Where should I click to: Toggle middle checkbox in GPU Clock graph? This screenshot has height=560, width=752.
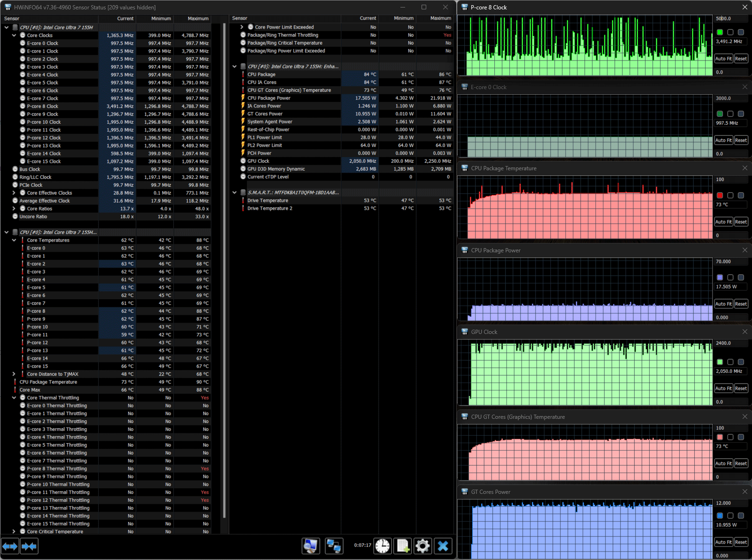(730, 362)
